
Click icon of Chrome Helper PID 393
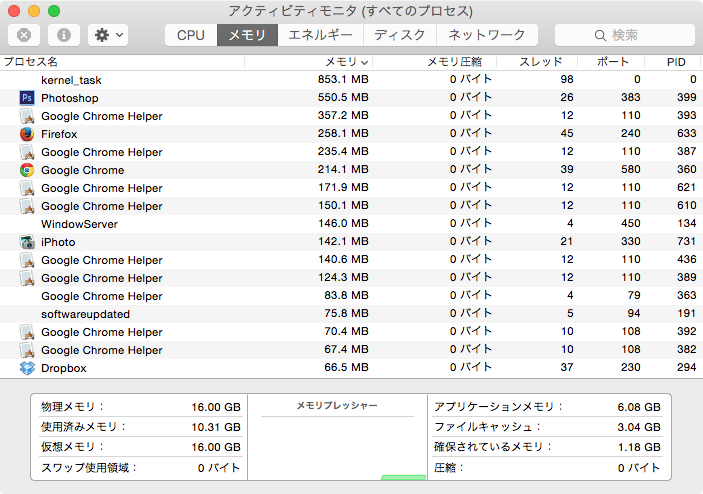pos(27,116)
